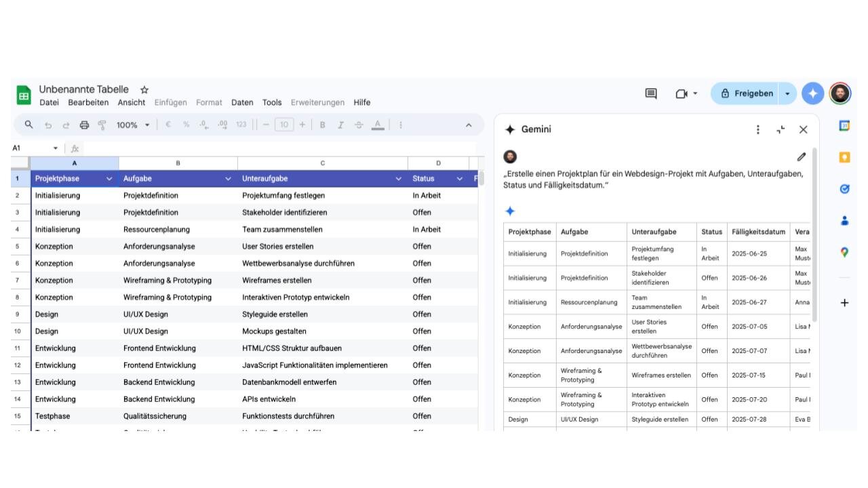
Task: Toggle bold formatting
Action: (322, 125)
